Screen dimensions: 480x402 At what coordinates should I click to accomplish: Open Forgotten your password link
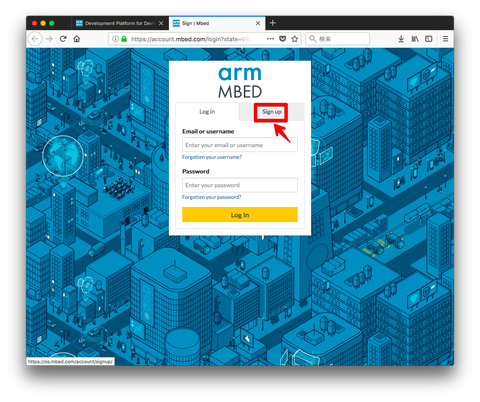click(x=212, y=197)
